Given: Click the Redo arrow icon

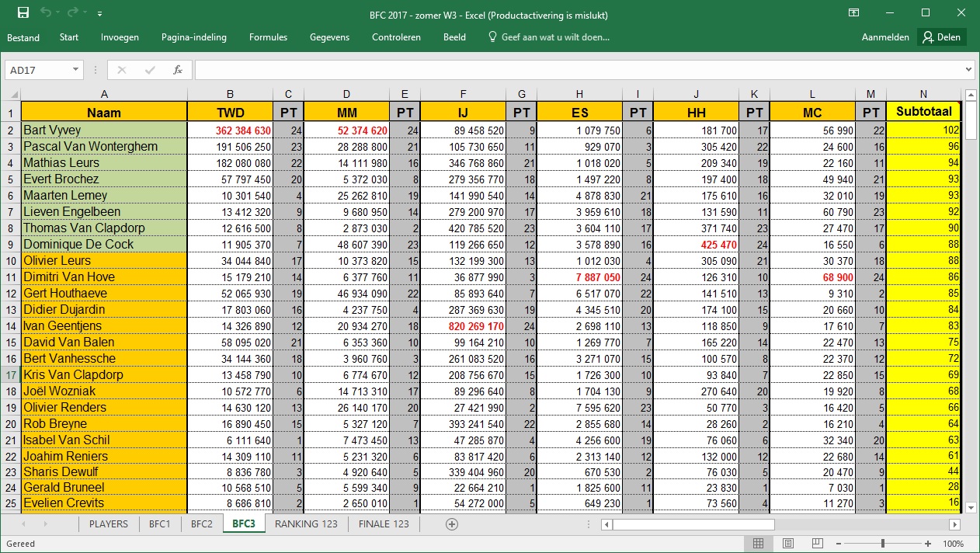Looking at the screenshot, I should click(x=73, y=13).
